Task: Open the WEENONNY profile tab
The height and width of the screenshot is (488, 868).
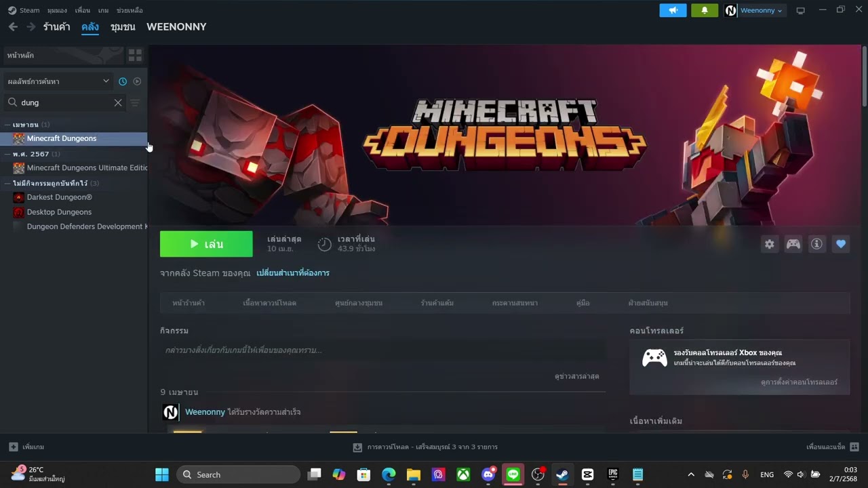Action: point(176,26)
